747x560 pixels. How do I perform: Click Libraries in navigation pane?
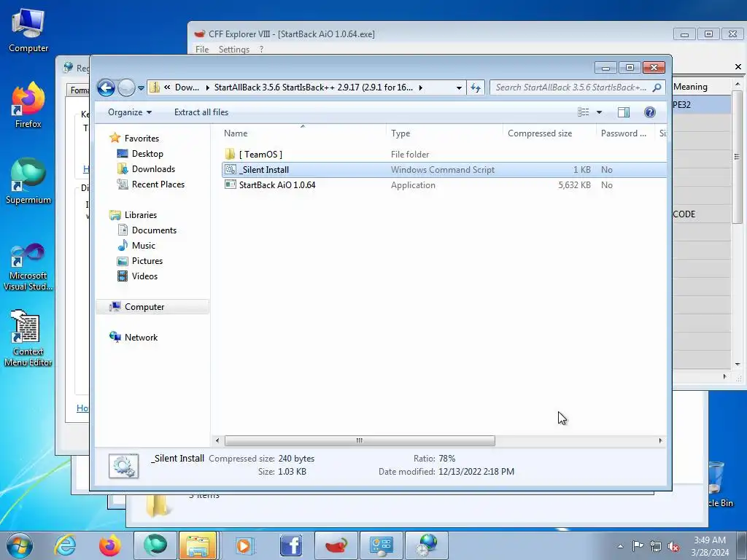tap(141, 215)
